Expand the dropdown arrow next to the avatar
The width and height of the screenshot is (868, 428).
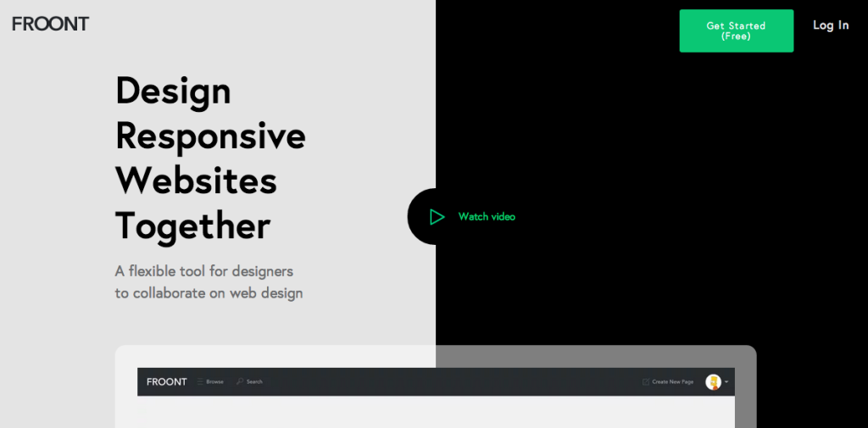click(726, 382)
